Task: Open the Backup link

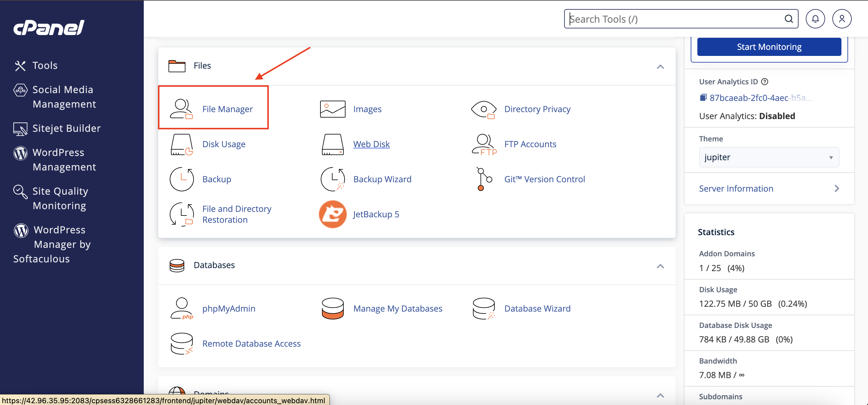Action: (217, 179)
